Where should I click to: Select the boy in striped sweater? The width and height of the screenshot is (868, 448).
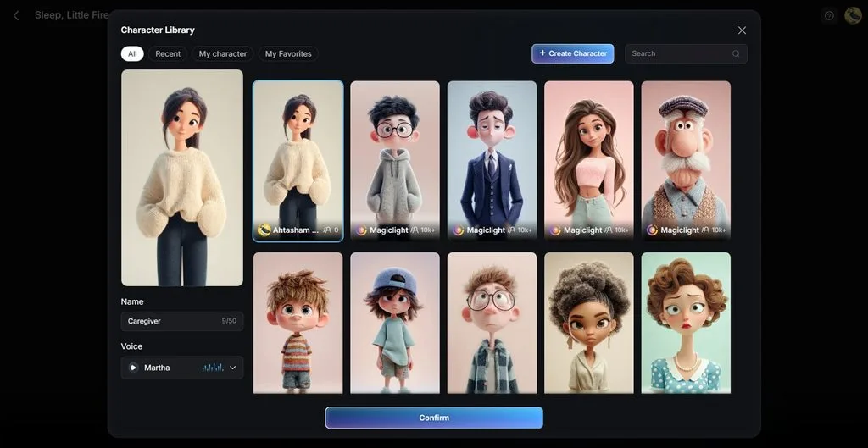click(298, 323)
